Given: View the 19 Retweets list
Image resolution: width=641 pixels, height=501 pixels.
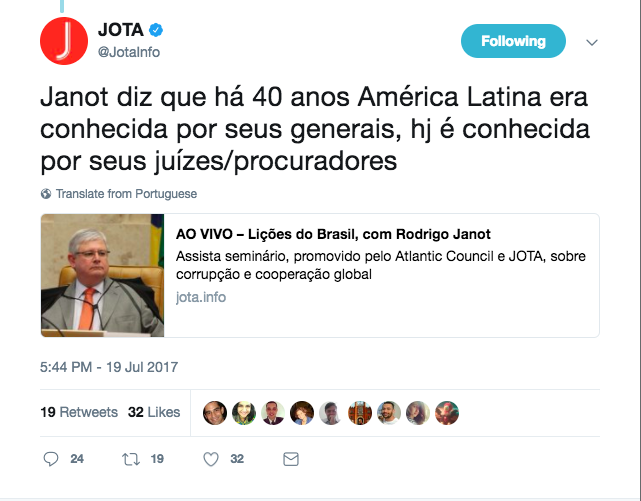Looking at the screenshot, I should pyautogui.click(x=79, y=412).
